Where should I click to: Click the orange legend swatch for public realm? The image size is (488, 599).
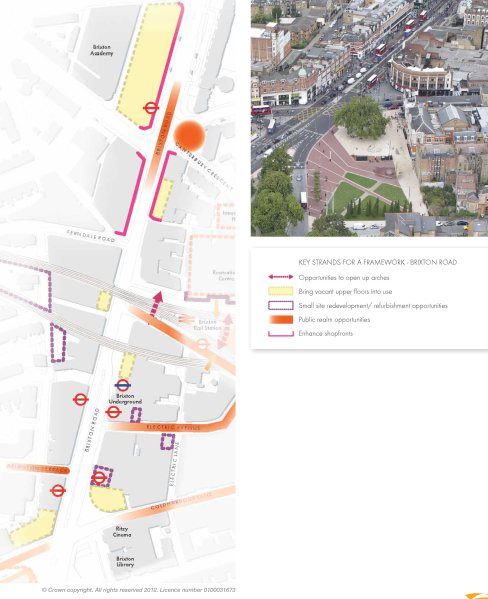click(280, 319)
